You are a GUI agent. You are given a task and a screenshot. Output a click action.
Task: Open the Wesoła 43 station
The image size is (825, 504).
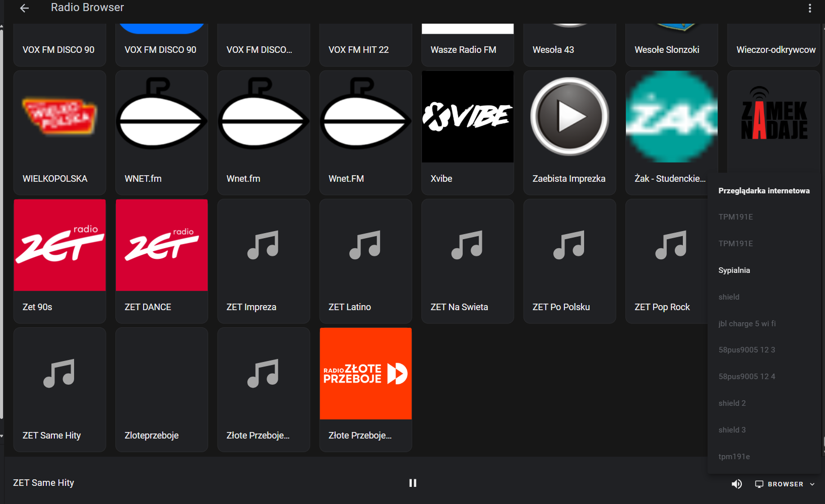tap(569, 45)
